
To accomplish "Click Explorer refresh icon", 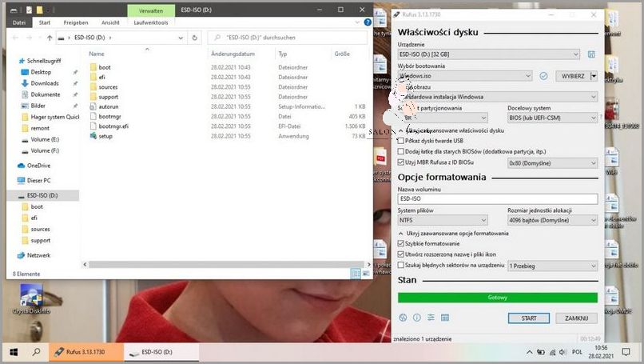I will click(x=195, y=38).
